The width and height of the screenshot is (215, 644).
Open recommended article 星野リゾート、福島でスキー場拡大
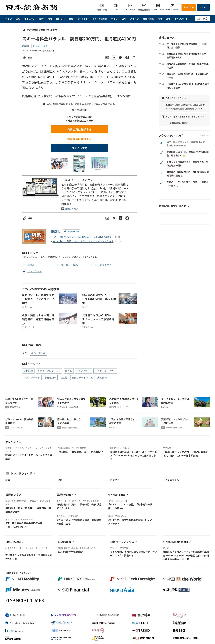tap(38, 299)
